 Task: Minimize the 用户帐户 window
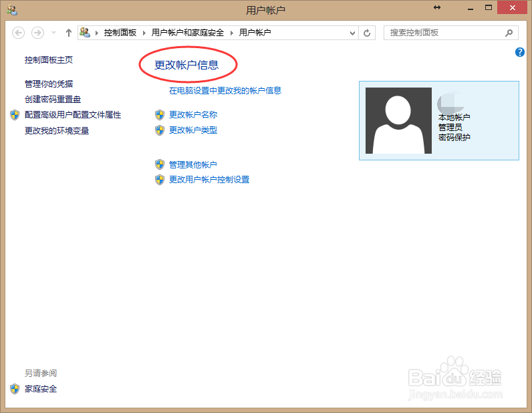(471, 8)
